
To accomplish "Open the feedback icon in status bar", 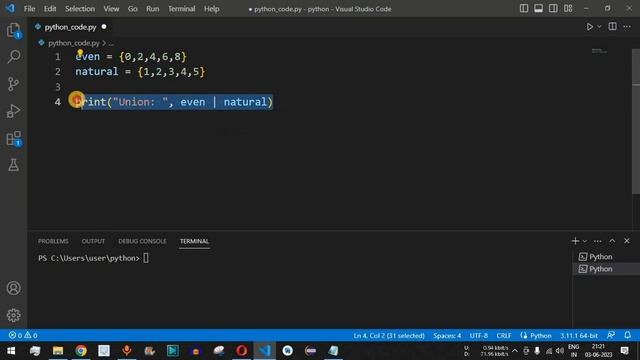I will pos(611,336).
